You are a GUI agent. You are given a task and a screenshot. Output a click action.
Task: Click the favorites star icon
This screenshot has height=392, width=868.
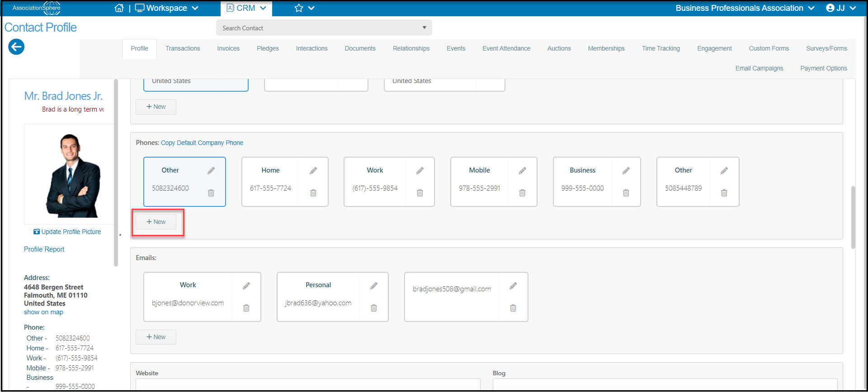[x=299, y=8]
